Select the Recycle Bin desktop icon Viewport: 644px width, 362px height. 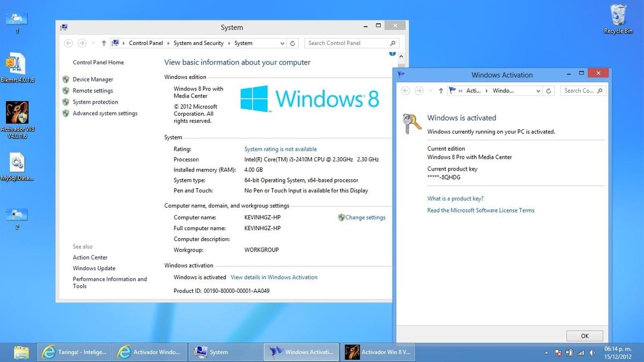click(618, 19)
